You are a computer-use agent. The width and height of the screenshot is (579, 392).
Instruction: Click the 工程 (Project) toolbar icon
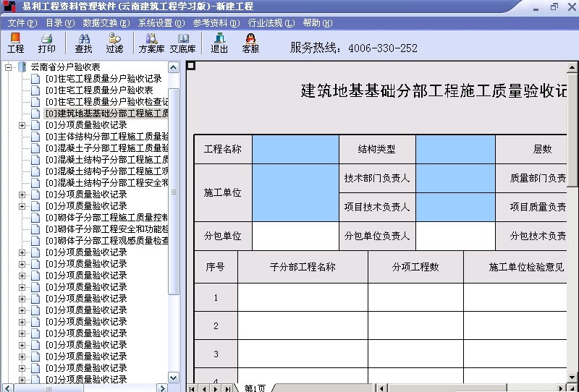15,43
